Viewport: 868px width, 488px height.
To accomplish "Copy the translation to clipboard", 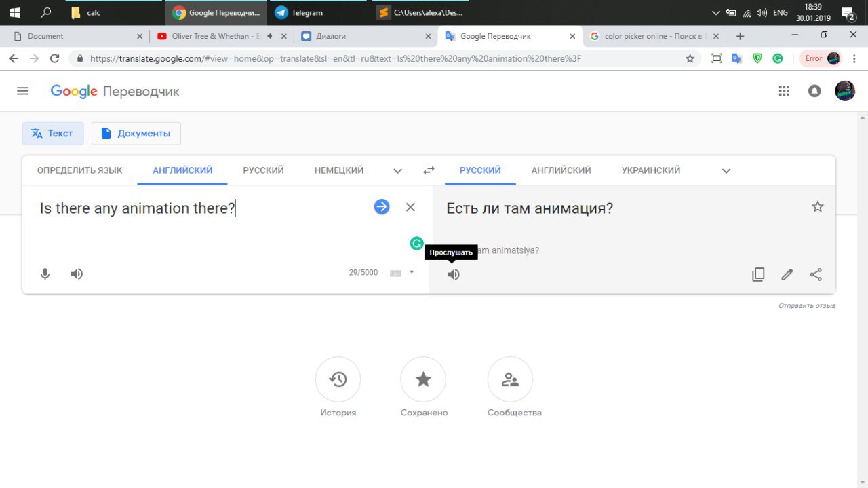I will (758, 274).
